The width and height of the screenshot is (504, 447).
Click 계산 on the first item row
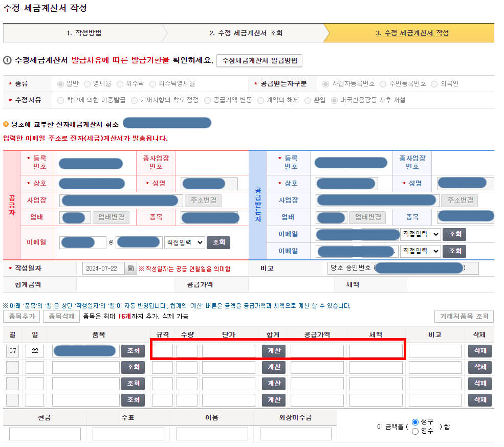273,351
